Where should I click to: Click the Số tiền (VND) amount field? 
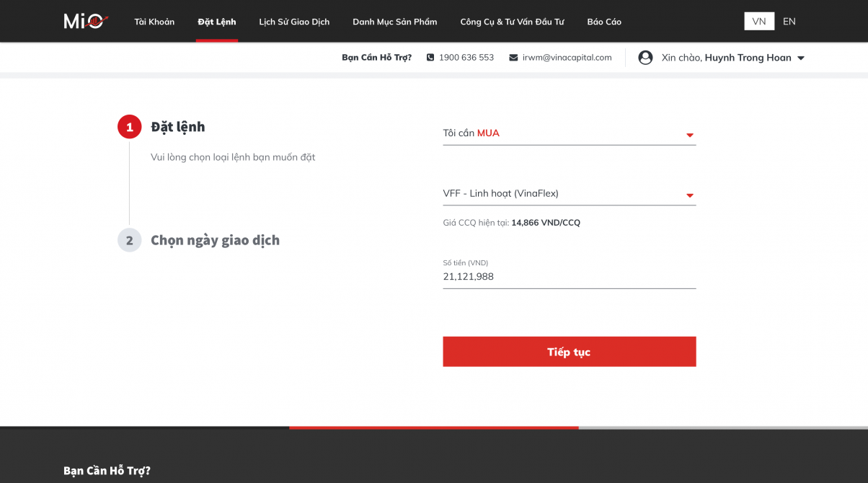569,277
